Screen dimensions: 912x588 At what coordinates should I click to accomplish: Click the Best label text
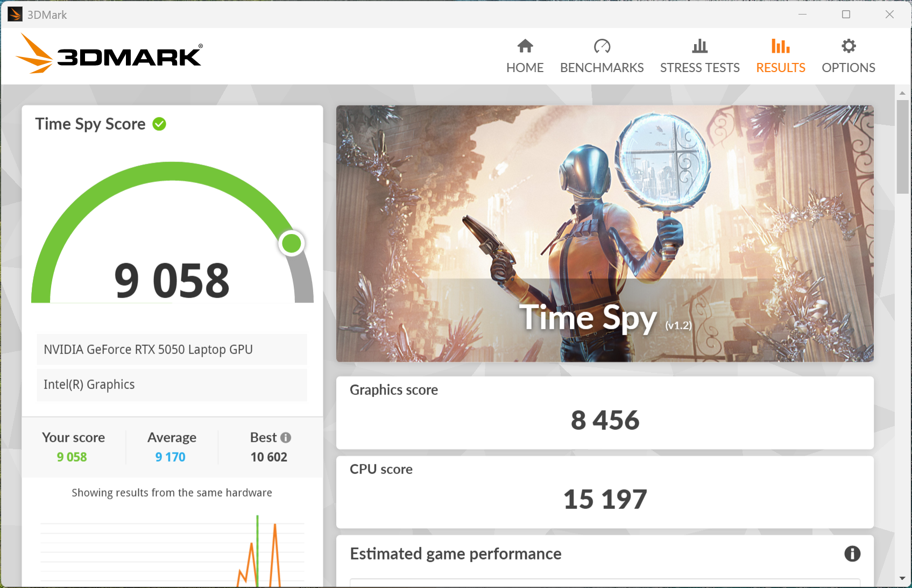263,437
